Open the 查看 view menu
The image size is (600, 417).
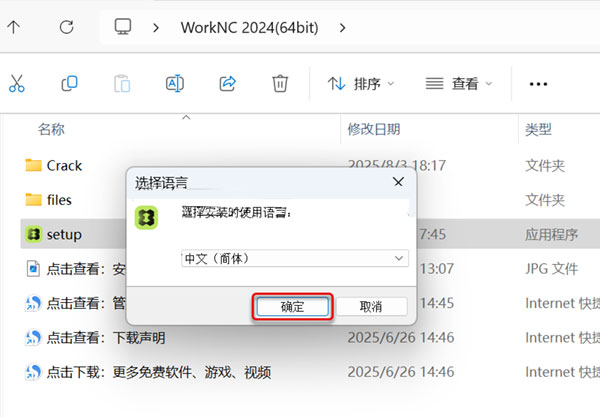pyautogui.click(x=458, y=83)
